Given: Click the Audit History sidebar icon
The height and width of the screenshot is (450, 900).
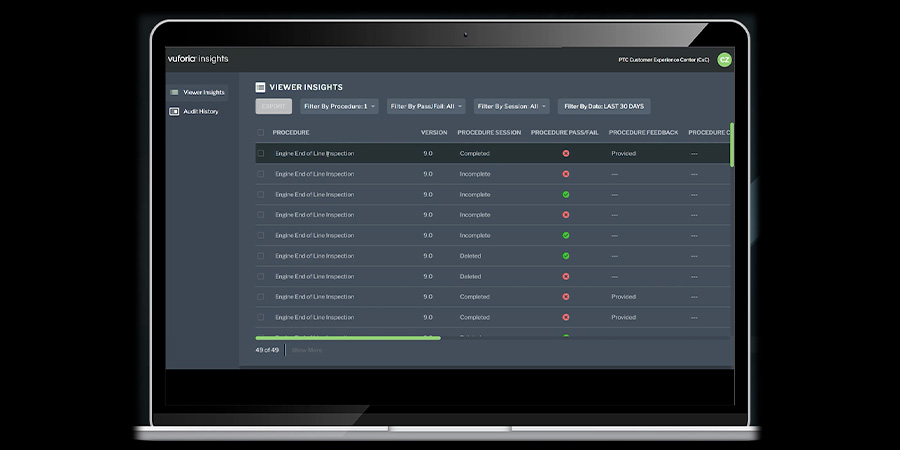Looking at the screenshot, I should point(174,111).
